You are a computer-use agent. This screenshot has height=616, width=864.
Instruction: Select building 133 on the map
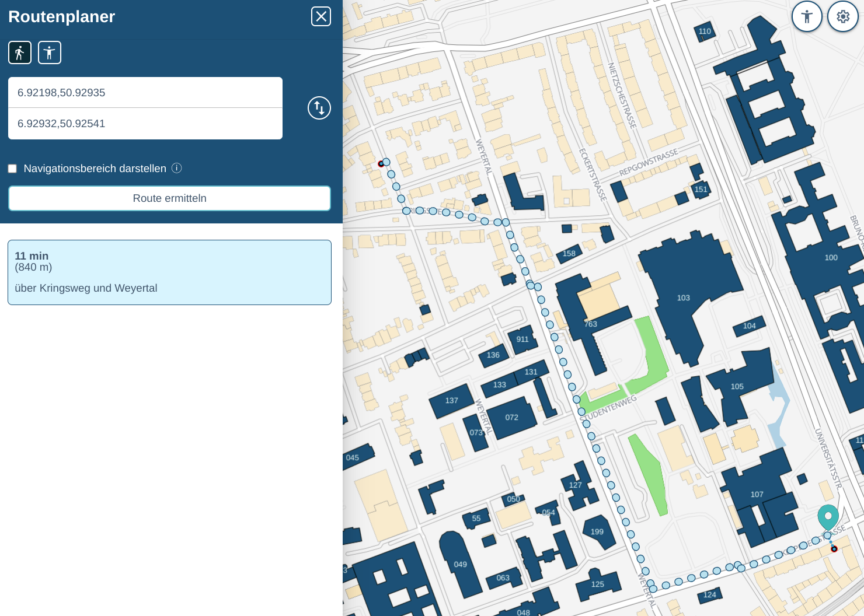tap(500, 384)
